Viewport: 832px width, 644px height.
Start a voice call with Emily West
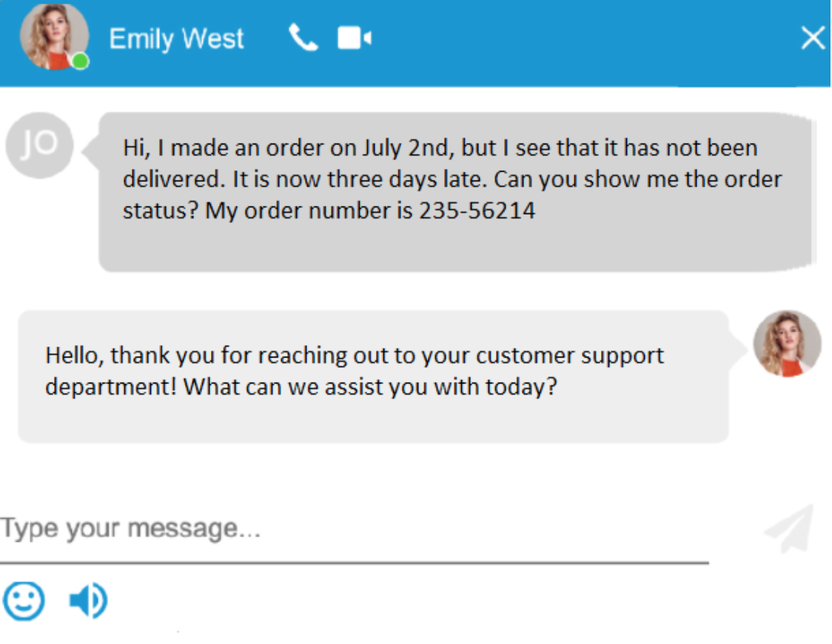[303, 38]
